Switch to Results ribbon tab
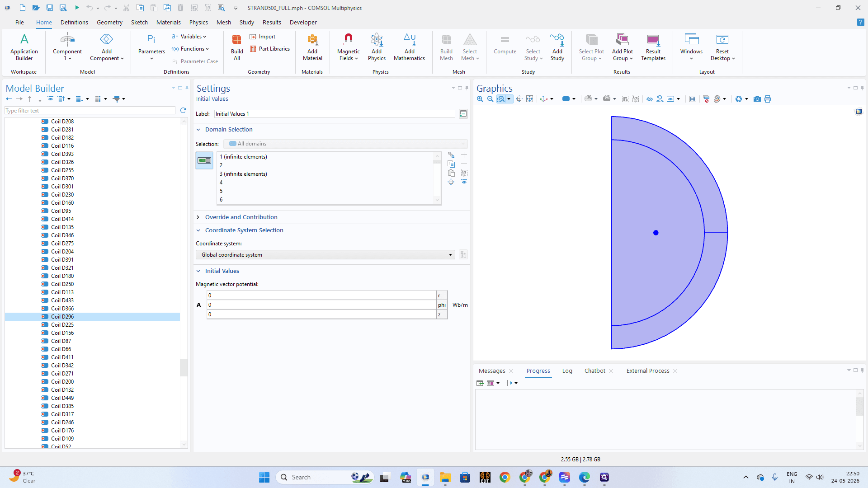This screenshot has height=488, width=868. point(272,22)
